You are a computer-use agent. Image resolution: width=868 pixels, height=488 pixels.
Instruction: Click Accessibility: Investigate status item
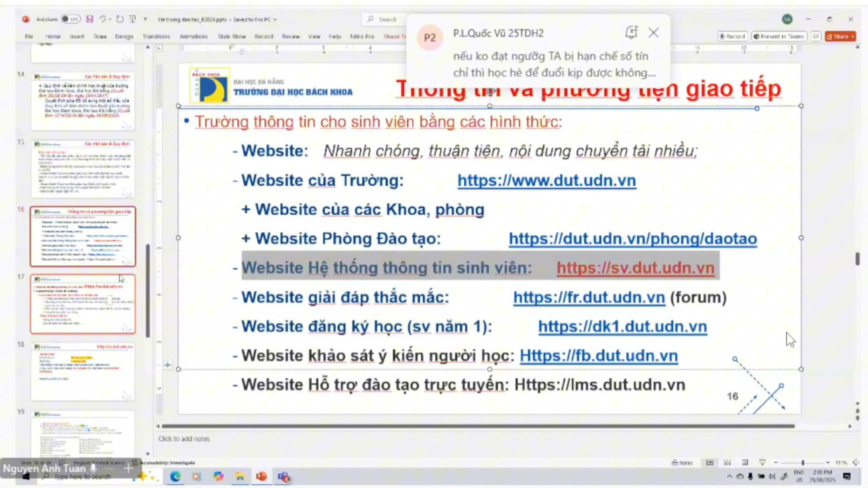tap(164, 463)
